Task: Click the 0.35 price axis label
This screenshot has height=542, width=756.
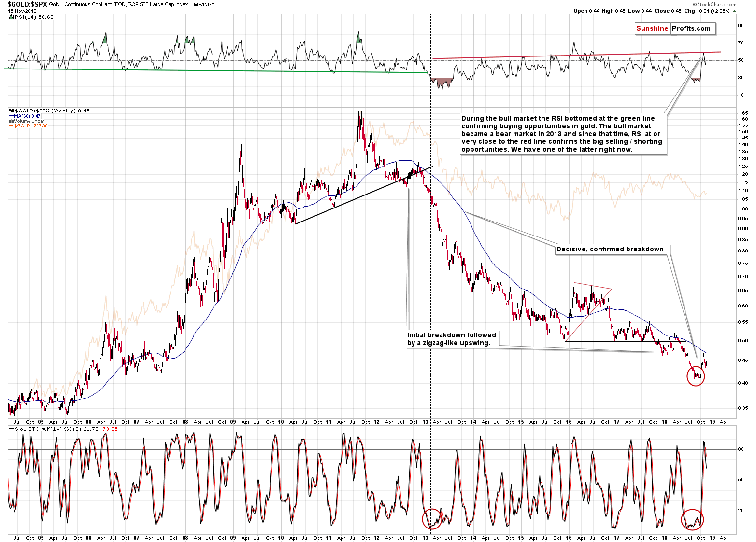Action: click(743, 408)
